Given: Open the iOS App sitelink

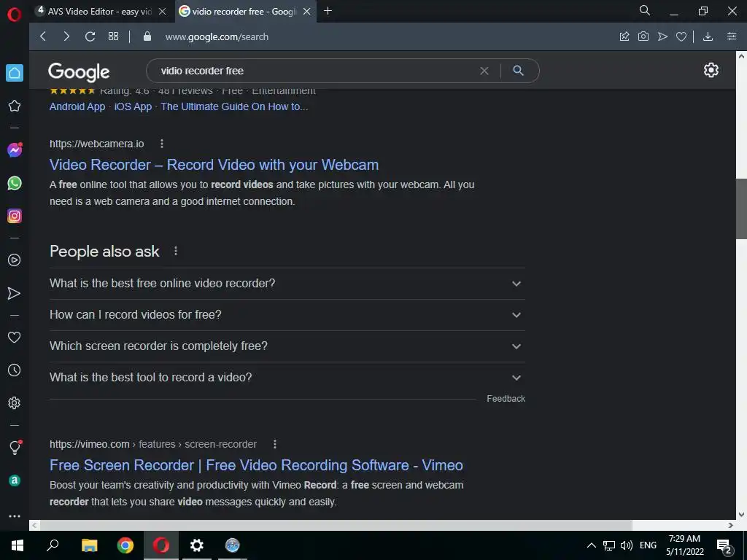Looking at the screenshot, I should (133, 106).
